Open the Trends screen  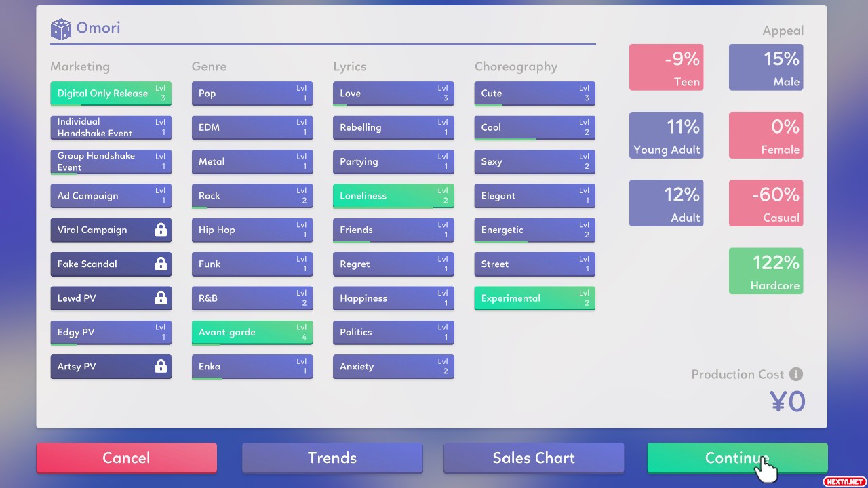pos(332,457)
